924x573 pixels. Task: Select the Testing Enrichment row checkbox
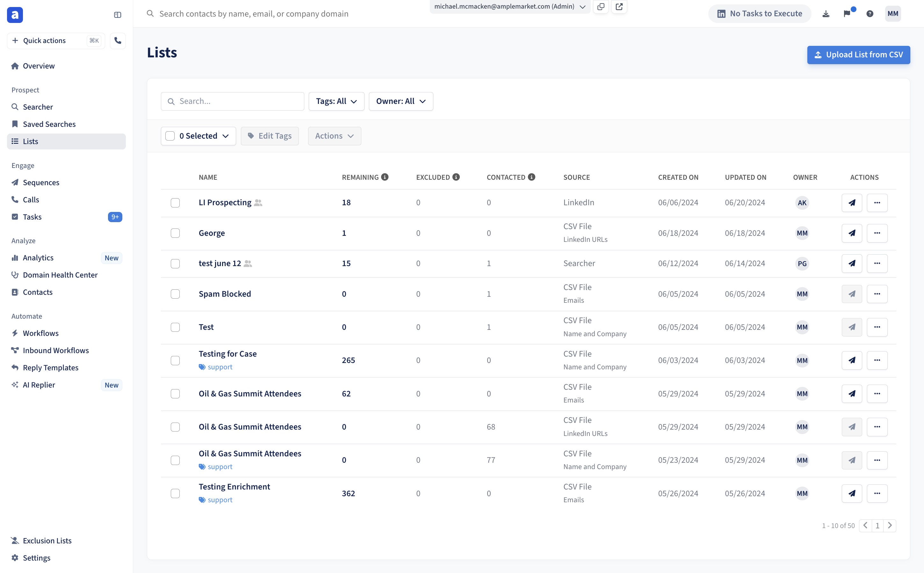pyautogui.click(x=175, y=493)
